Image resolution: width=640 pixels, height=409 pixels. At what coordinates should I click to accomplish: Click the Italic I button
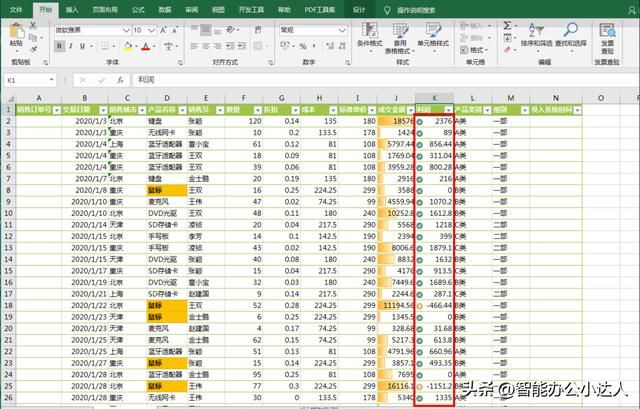pyautogui.click(x=71, y=46)
